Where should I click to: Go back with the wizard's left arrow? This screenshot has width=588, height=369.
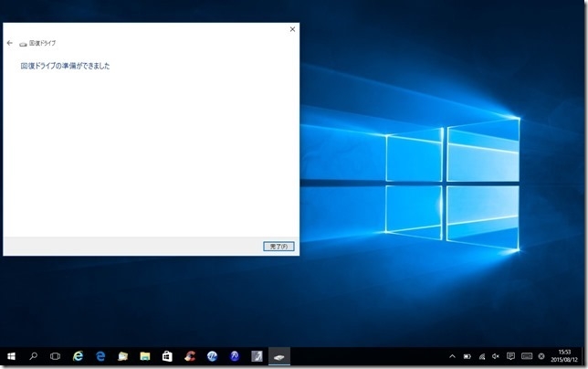coord(10,43)
